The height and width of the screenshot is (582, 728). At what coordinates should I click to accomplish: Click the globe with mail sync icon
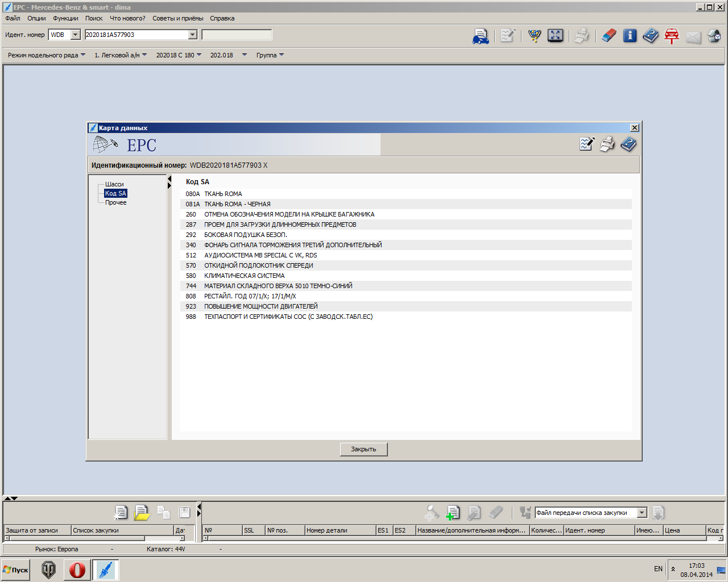coord(714,36)
